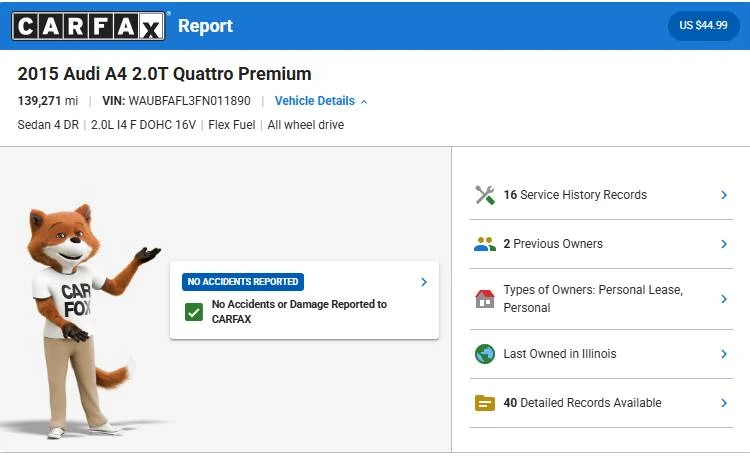Click the Sedan 4 DR text
Viewport: 750px width, 456px height.
pos(48,125)
